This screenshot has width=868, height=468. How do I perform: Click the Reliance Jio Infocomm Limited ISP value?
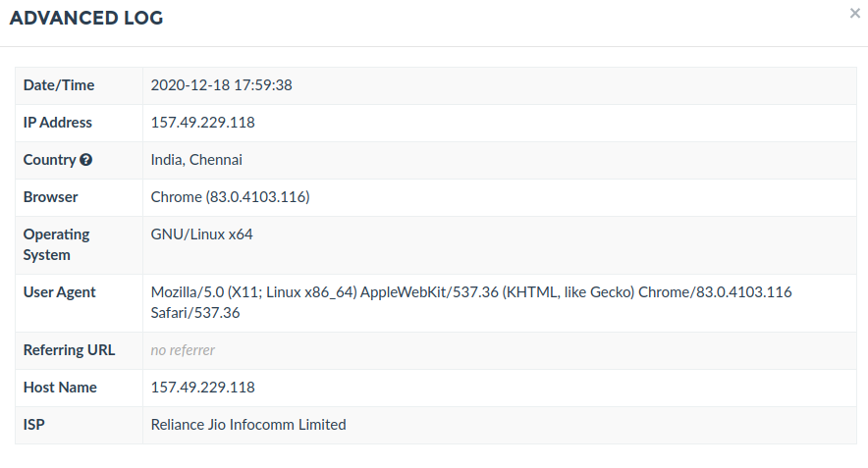248,424
